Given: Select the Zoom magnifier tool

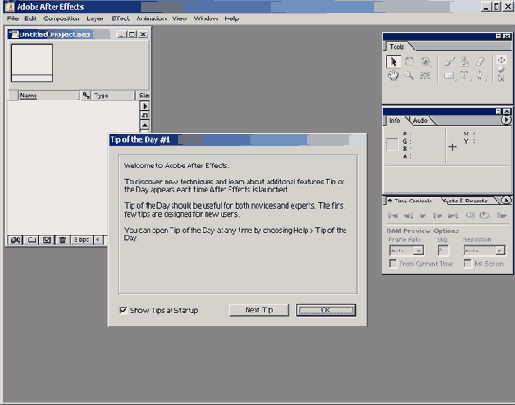Looking at the screenshot, I should 409,76.
